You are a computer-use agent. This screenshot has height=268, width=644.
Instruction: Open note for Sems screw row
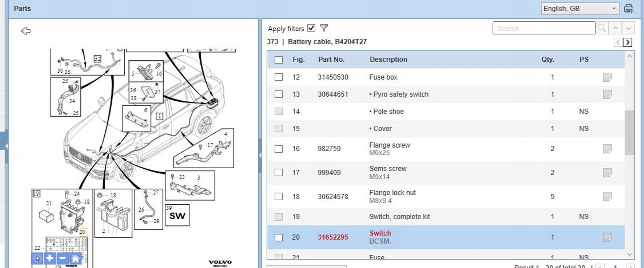point(607,173)
